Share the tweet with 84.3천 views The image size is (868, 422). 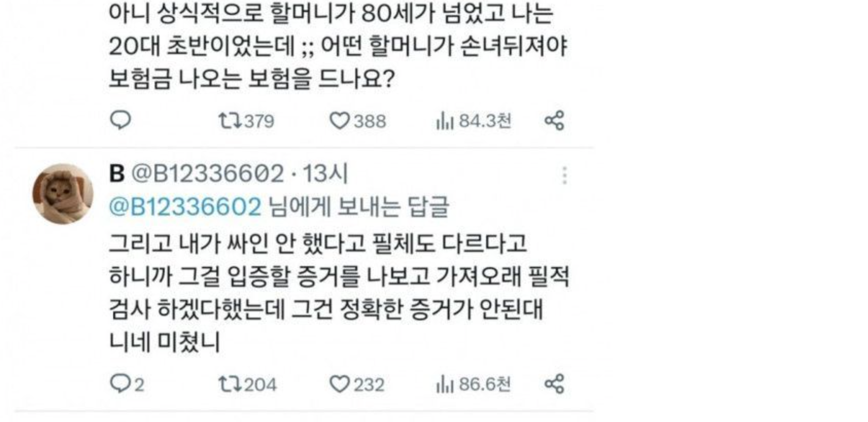554,121
